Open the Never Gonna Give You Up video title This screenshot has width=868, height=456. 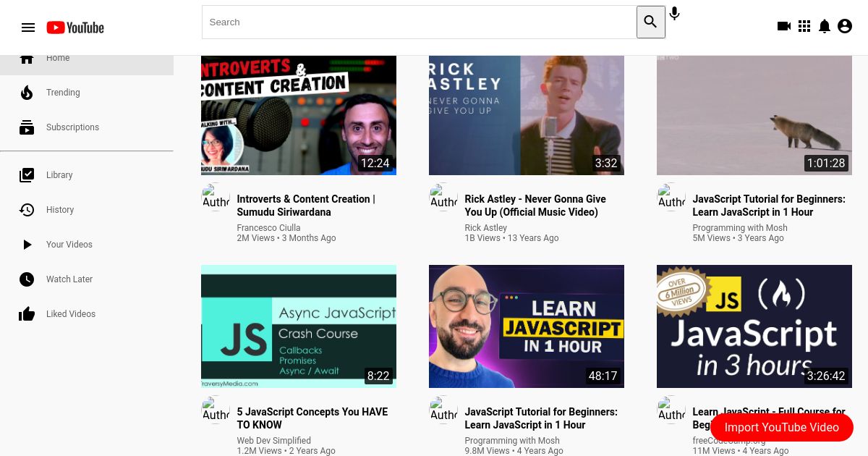[x=535, y=206]
